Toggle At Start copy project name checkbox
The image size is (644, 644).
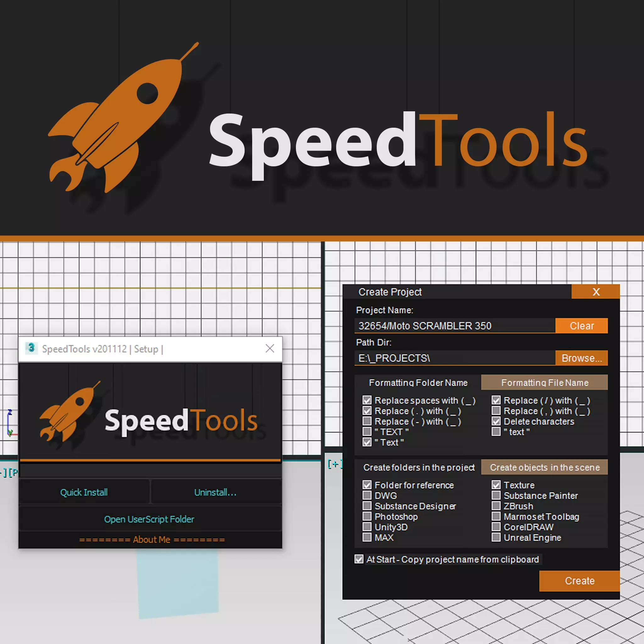359,559
